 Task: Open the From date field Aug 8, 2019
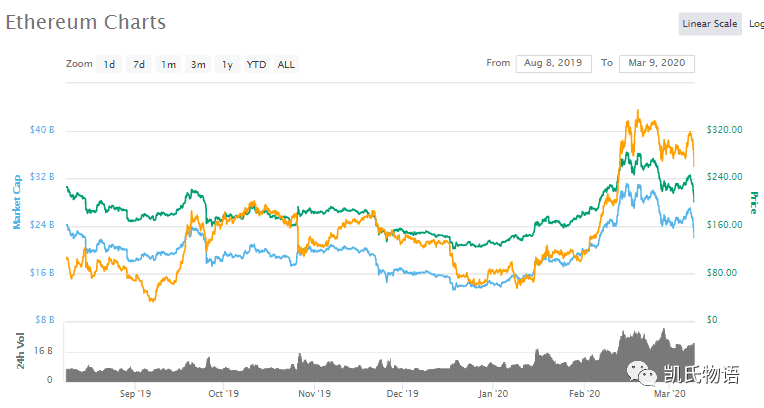554,63
